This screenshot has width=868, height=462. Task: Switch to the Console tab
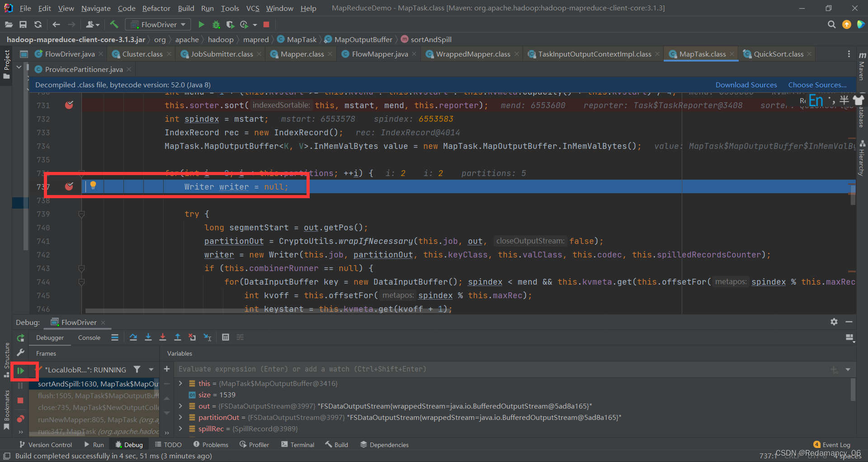[x=89, y=338]
